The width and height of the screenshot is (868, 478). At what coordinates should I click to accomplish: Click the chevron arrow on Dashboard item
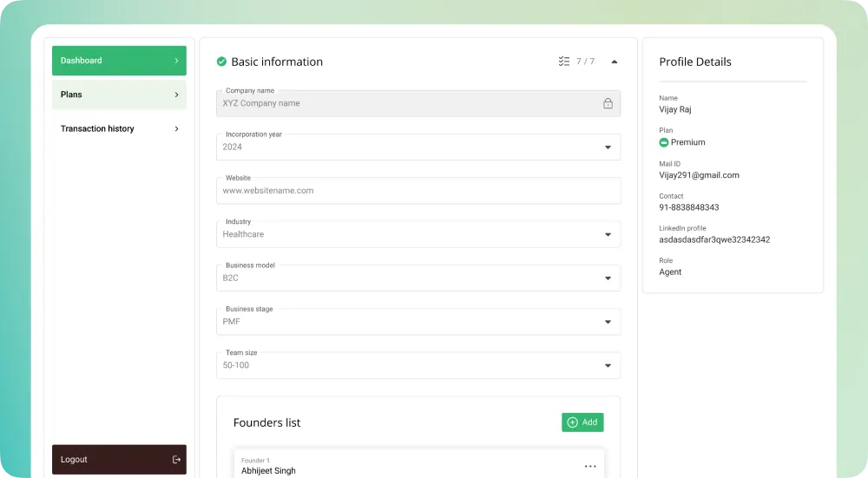176,61
